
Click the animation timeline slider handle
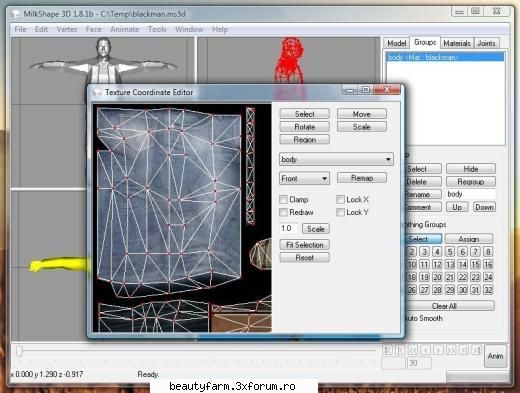[19, 351]
